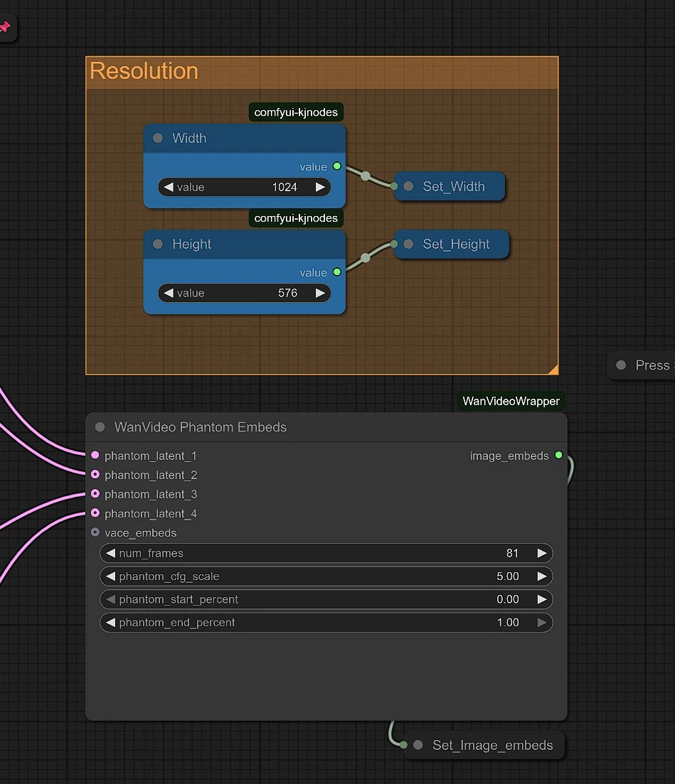Screen dimensions: 675x784
Task: Collapse the Set_Image_embeds node via its dot
Action: click(418, 745)
